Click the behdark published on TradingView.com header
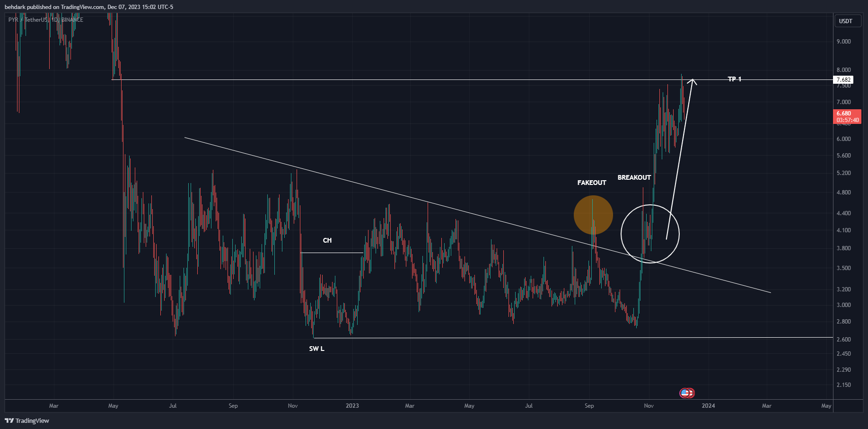Image resolution: width=868 pixels, height=429 pixels. [89, 7]
